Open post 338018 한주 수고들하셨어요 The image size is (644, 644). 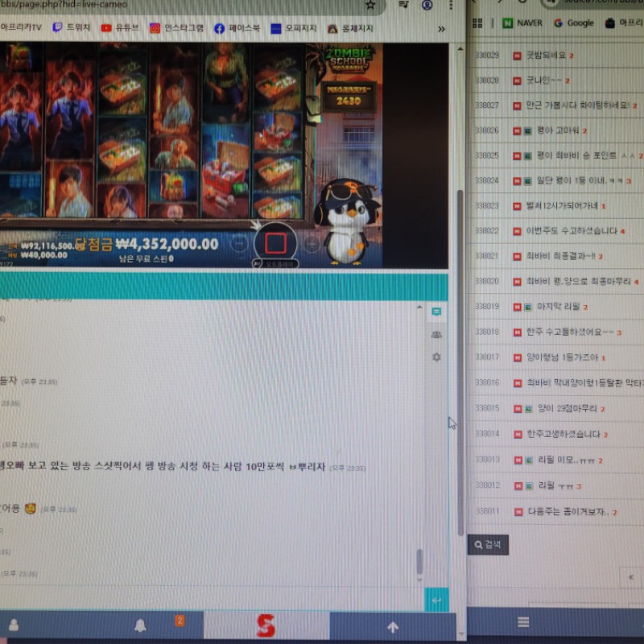[x=570, y=332]
